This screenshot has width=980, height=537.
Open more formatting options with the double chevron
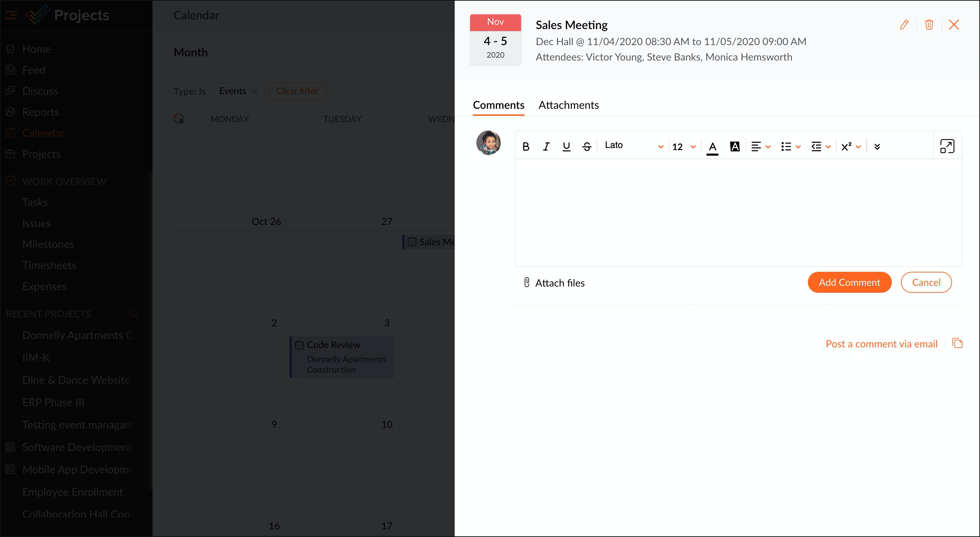tap(877, 147)
